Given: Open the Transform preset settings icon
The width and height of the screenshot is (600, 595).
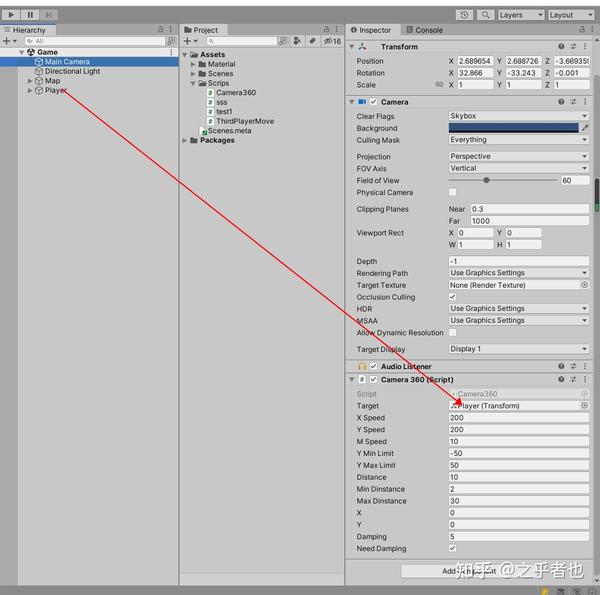Looking at the screenshot, I should [573, 47].
